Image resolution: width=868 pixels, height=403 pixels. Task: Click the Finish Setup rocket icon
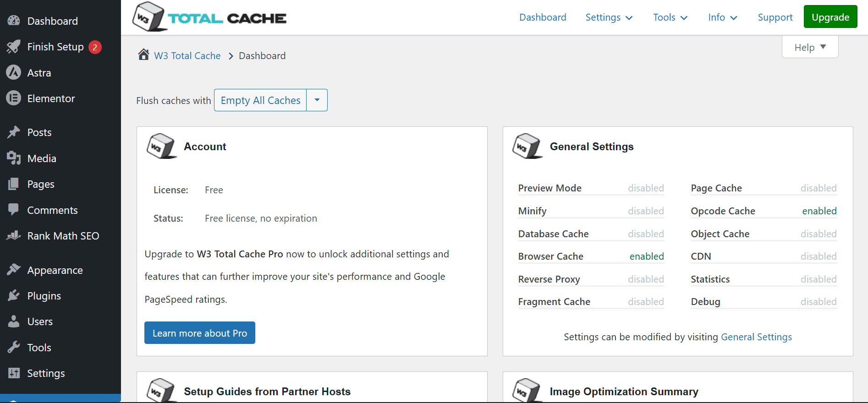[14, 47]
